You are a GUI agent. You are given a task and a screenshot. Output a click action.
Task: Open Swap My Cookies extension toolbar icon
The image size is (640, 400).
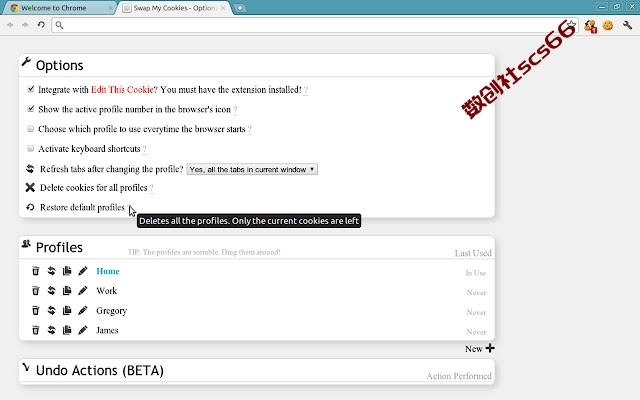[590, 26]
